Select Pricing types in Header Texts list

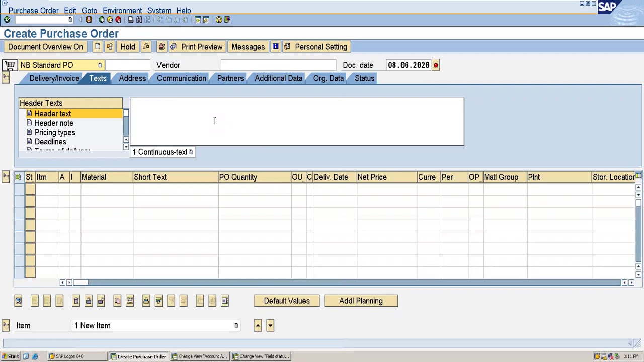pyautogui.click(x=55, y=132)
